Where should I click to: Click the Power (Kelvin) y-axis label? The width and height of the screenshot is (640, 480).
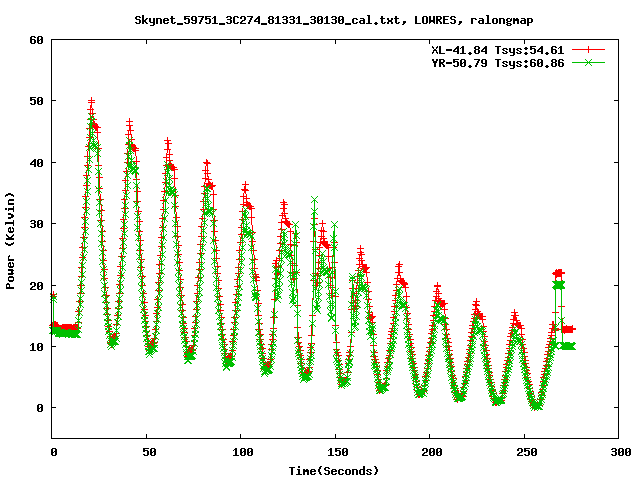[x=10, y=238]
